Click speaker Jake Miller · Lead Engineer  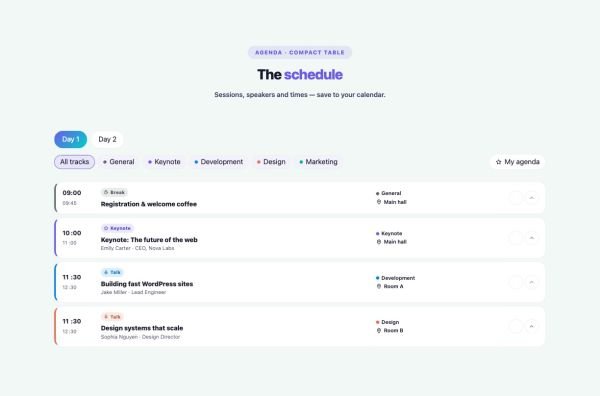point(133,292)
